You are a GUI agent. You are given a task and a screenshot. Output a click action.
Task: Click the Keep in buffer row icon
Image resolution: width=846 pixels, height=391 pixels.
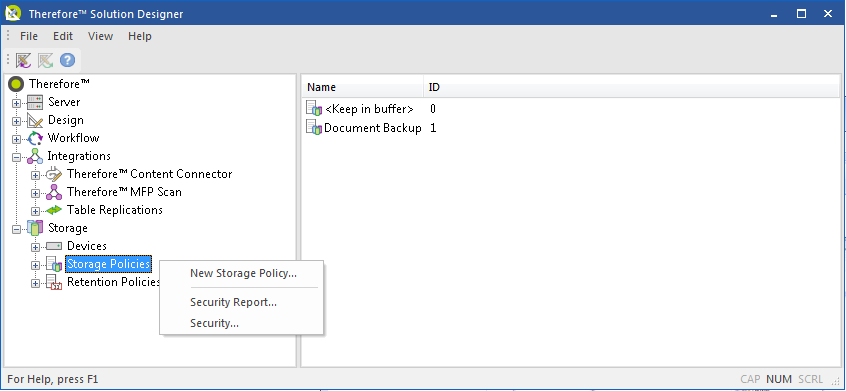pos(314,108)
